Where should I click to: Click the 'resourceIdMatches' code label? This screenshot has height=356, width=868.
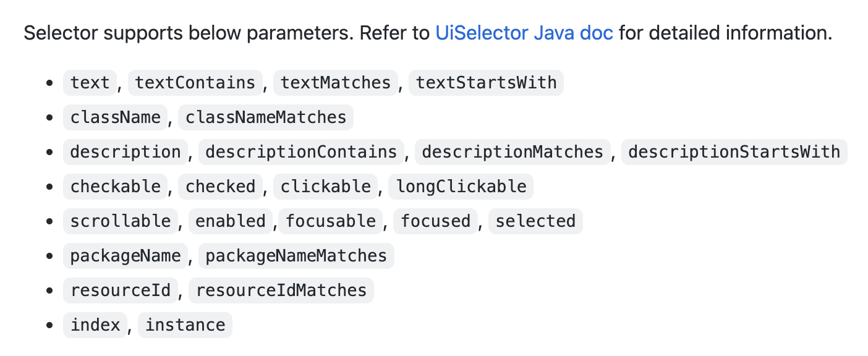click(x=281, y=290)
